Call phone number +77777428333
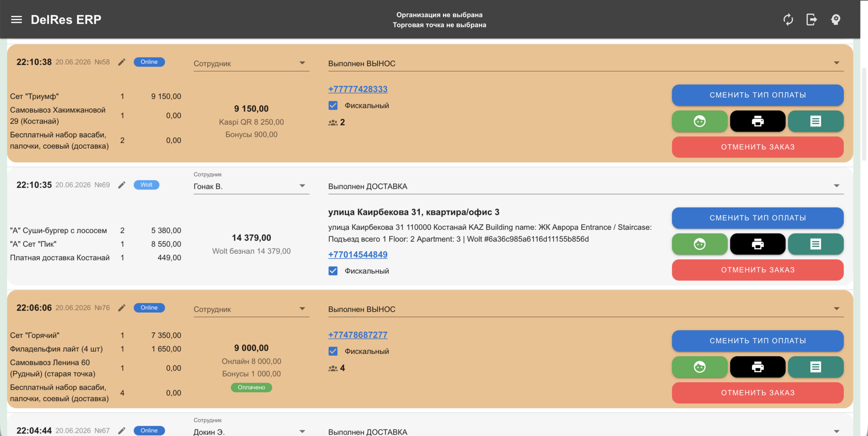 (358, 89)
